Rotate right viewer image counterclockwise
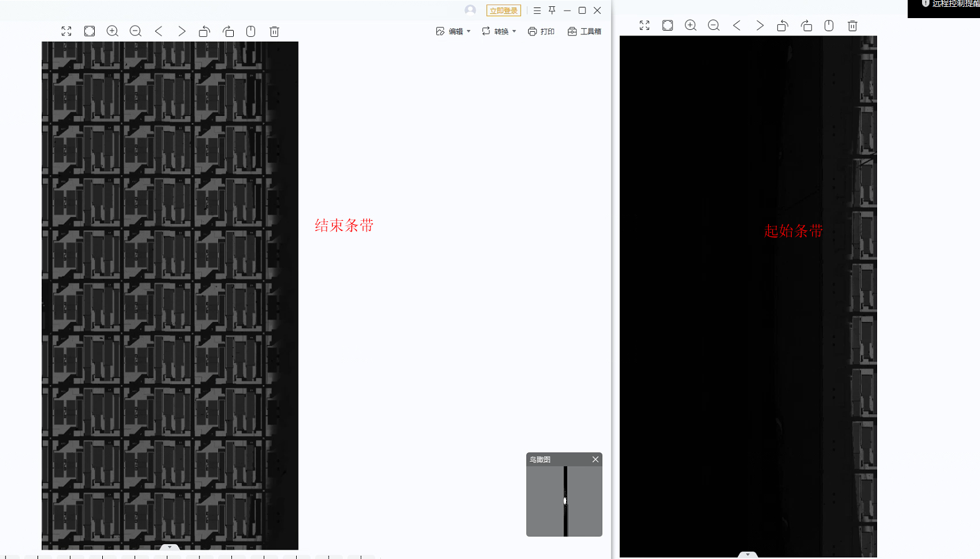The width and height of the screenshot is (980, 559). 782,26
